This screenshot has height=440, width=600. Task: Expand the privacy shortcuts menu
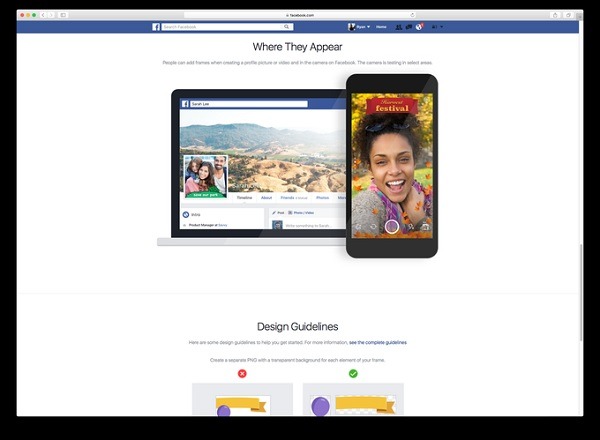click(435, 27)
